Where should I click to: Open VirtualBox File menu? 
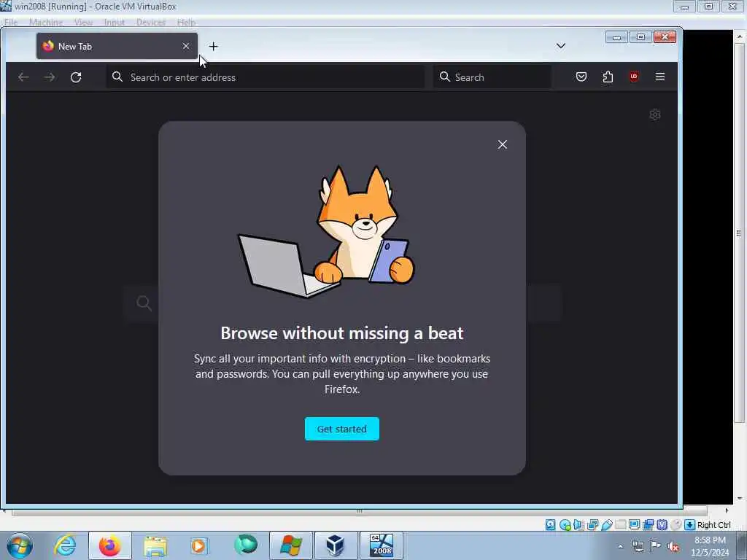(10, 23)
